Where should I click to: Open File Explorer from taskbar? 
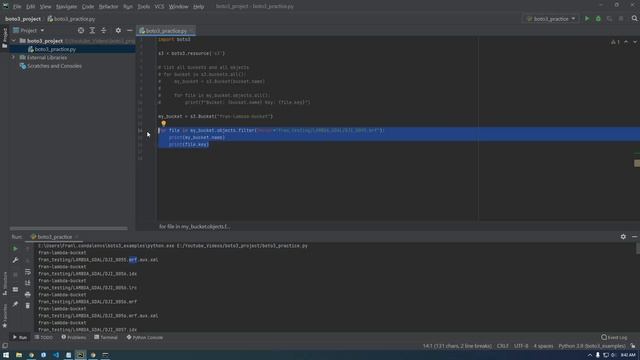tap(19, 355)
